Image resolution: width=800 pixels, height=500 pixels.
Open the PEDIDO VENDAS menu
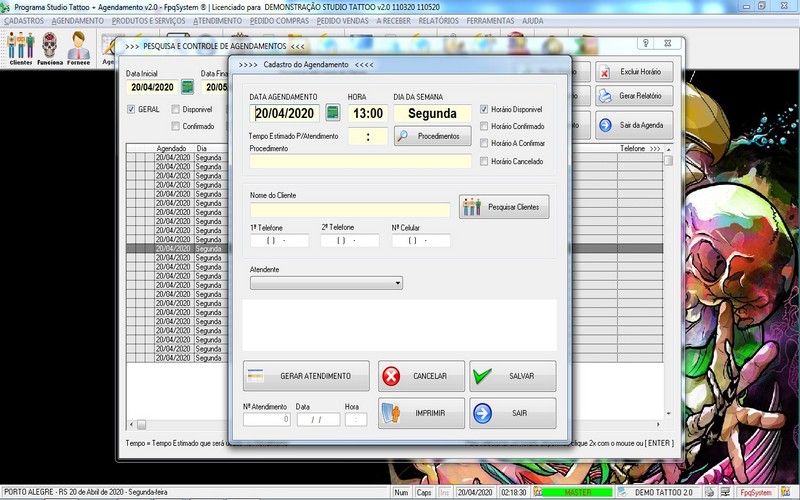(342, 21)
